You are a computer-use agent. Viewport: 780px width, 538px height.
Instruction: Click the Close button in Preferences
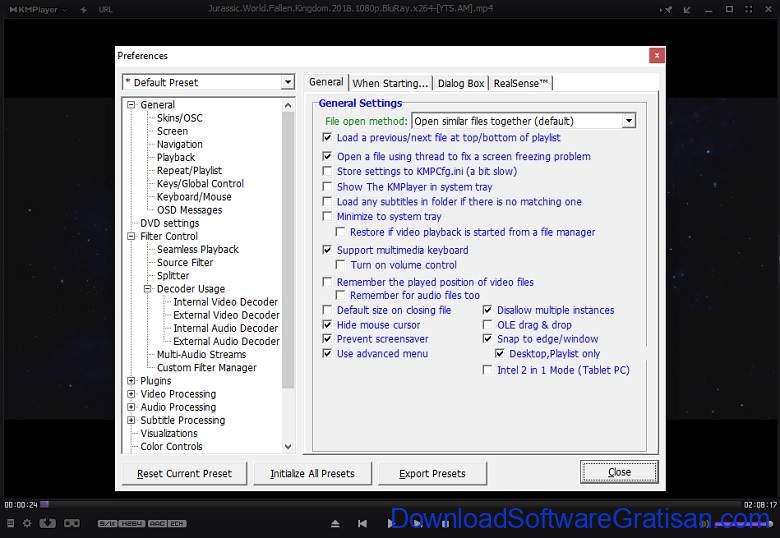(619, 472)
